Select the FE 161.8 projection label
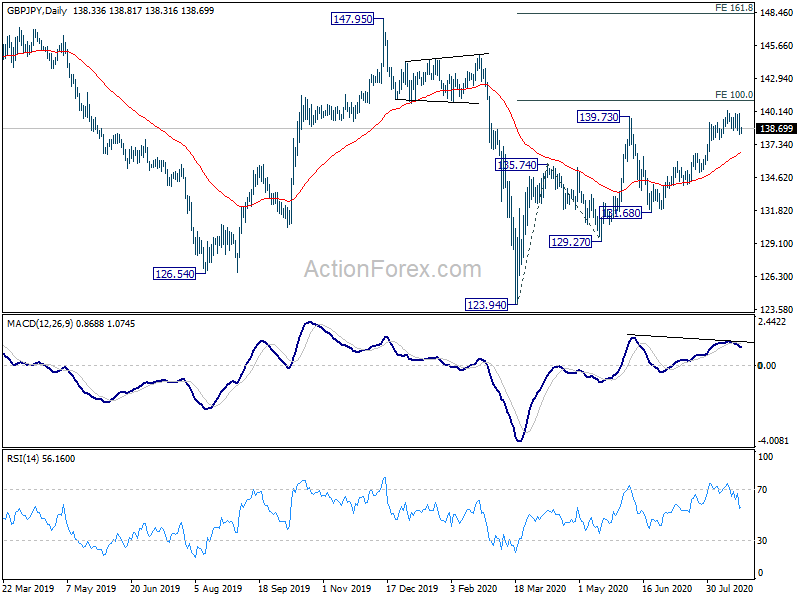Screen dimensions: 800x600 click(734, 8)
